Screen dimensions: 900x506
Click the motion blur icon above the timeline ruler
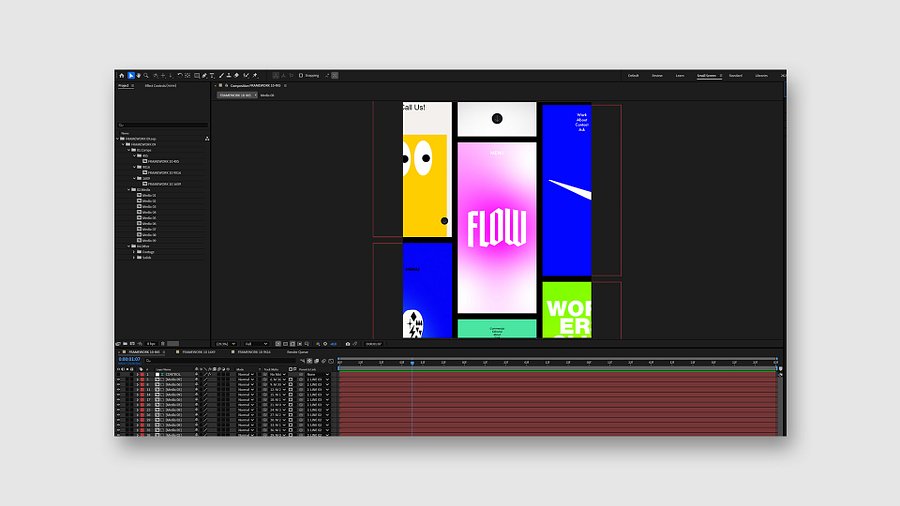[324, 361]
